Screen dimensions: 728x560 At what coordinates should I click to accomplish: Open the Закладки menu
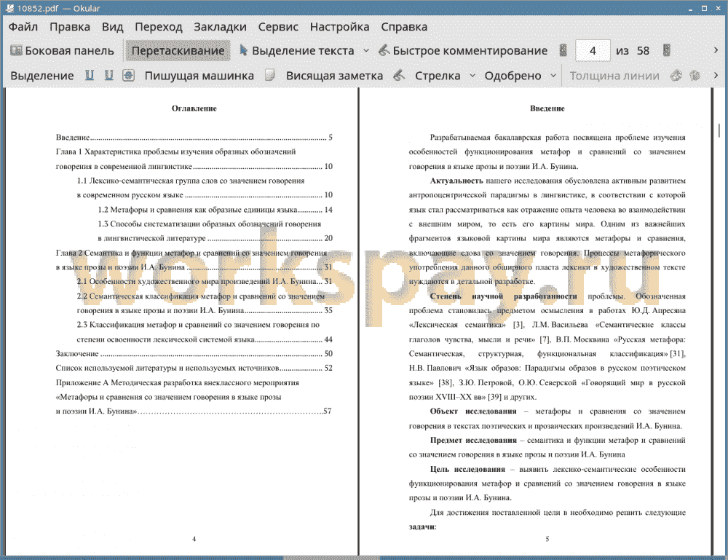click(x=220, y=27)
